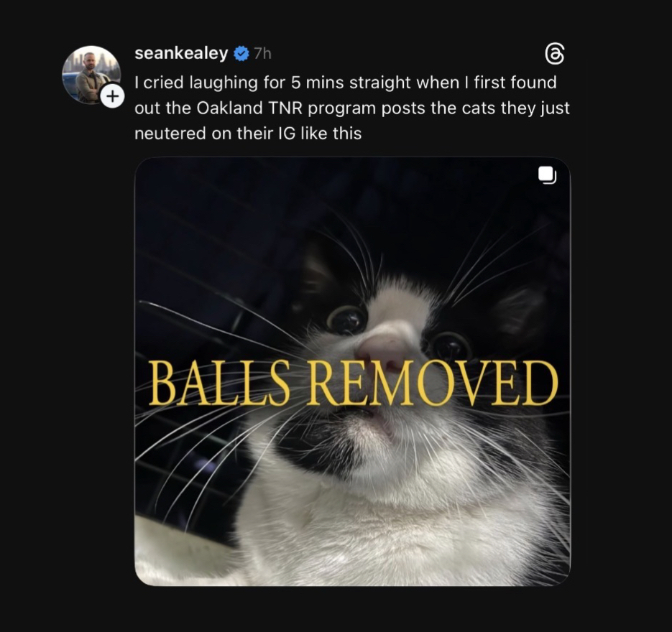Click the line 'neutered on their IG like this'
Screen dimensions: 672x632
(x=248, y=134)
